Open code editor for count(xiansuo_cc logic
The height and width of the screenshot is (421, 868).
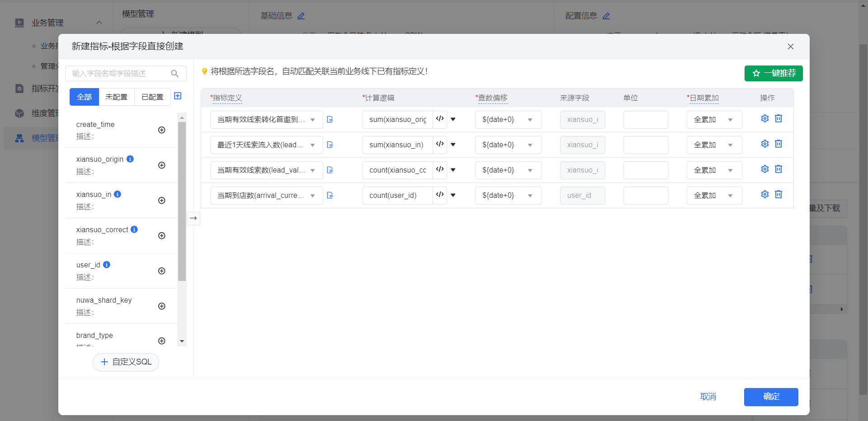(x=440, y=170)
